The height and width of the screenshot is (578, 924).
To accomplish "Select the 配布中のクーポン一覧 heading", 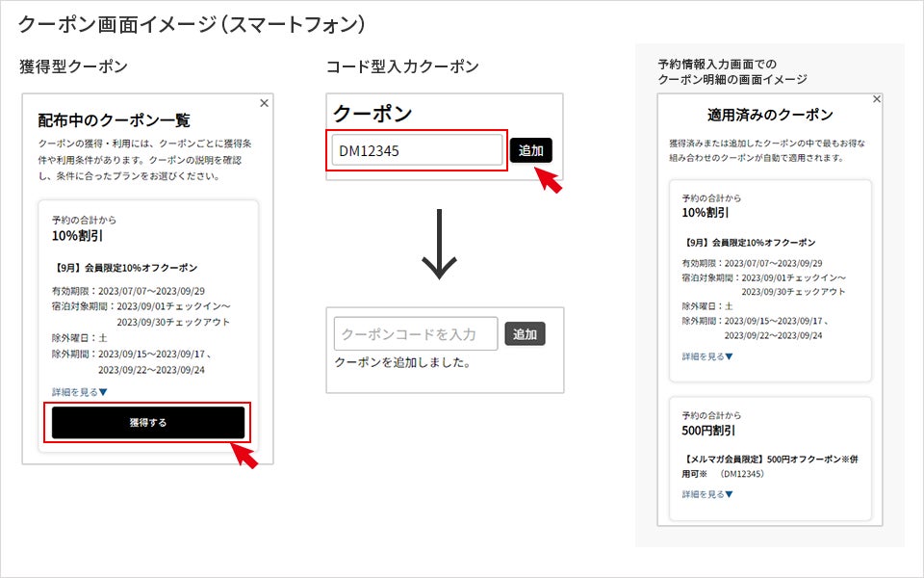I will [114, 120].
